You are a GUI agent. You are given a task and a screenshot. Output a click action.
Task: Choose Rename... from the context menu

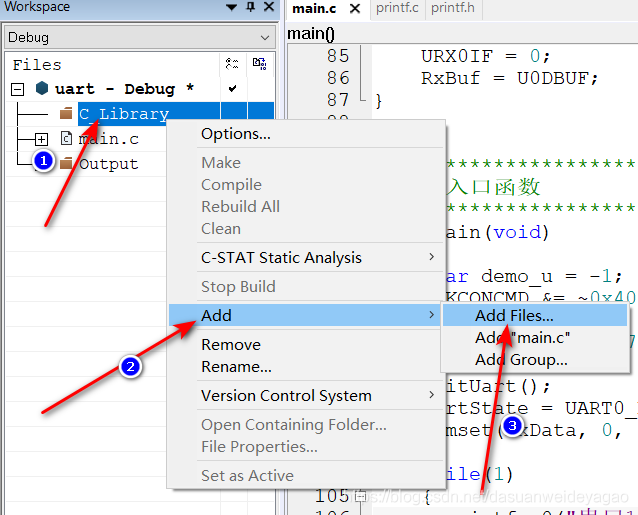tap(236, 367)
